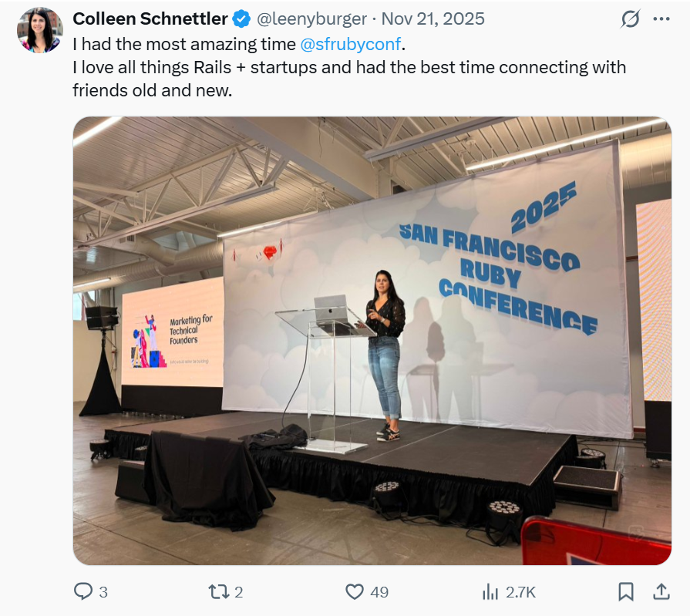
Task: Click the @leenyburger handle
Action: click(311, 19)
